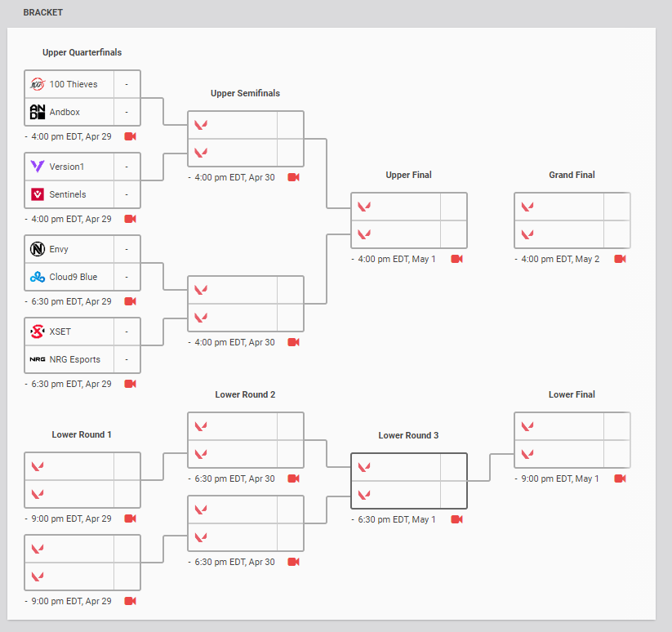Select the Cloud9 Blue team name
The height and width of the screenshot is (632, 672).
73,277
